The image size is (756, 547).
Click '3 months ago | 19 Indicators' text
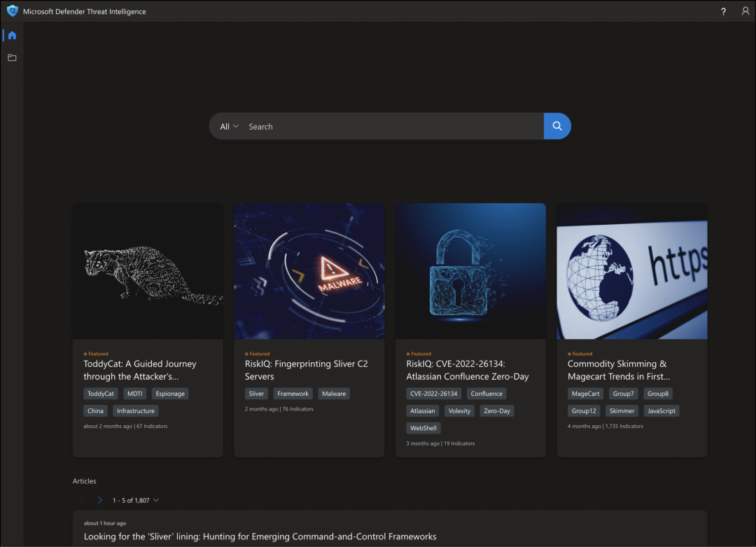(x=440, y=443)
